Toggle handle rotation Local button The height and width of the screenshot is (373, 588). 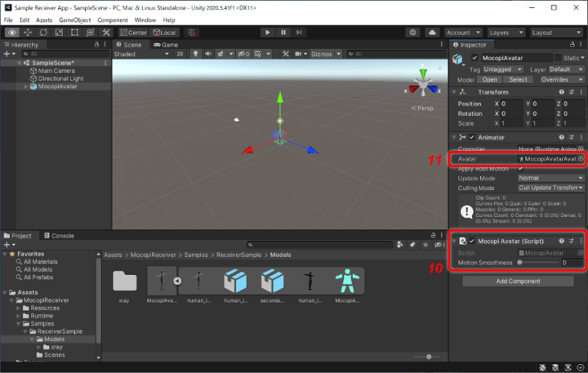[164, 33]
